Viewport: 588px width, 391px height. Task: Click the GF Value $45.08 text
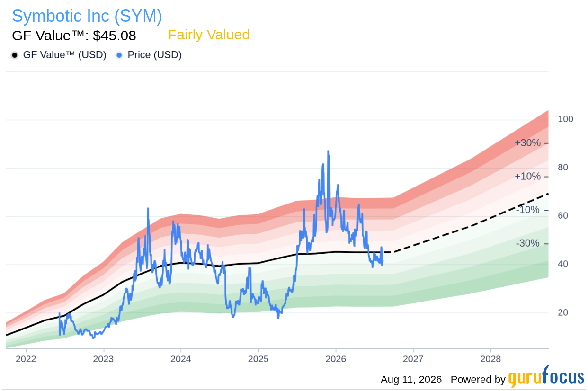tap(74, 36)
